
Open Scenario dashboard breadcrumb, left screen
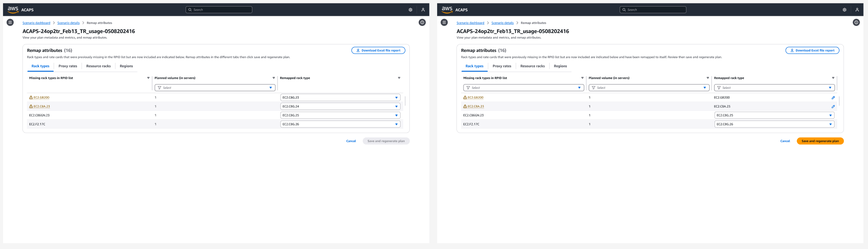tap(36, 23)
